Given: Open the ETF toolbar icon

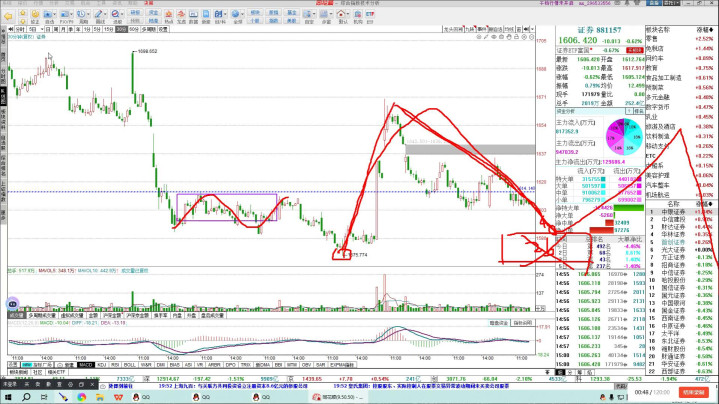Looking at the screenshot, I should tap(370, 17).
